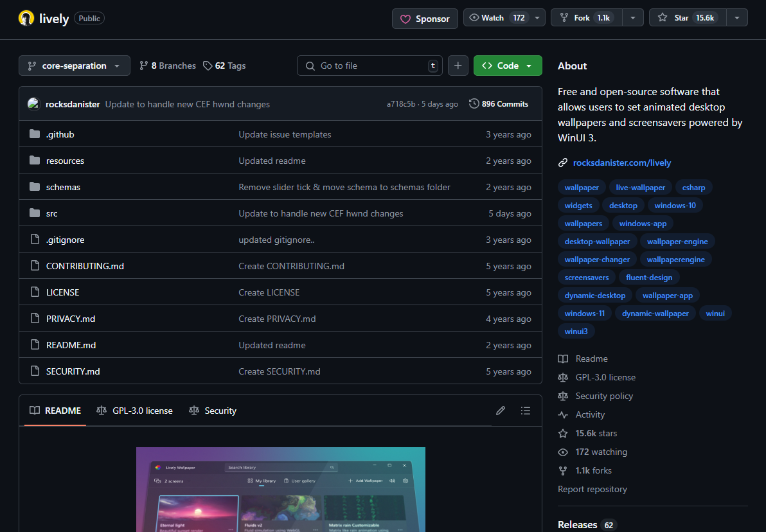Click the rocksdanister commit author avatar
Viewport: 766px width, 532px height.
pos(33,104)
